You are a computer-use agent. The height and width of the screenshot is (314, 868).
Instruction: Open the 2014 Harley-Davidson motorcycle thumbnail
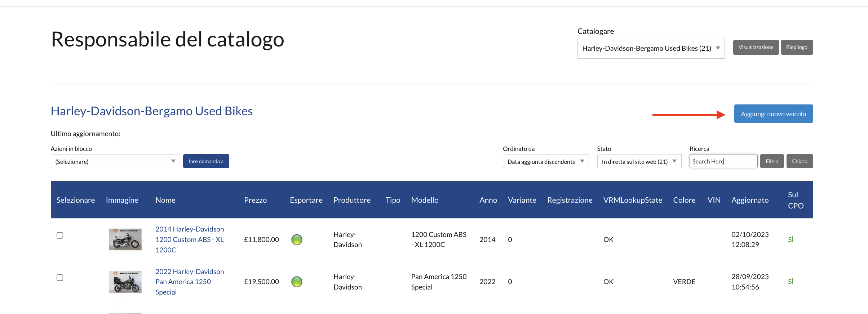click(125, 239)
